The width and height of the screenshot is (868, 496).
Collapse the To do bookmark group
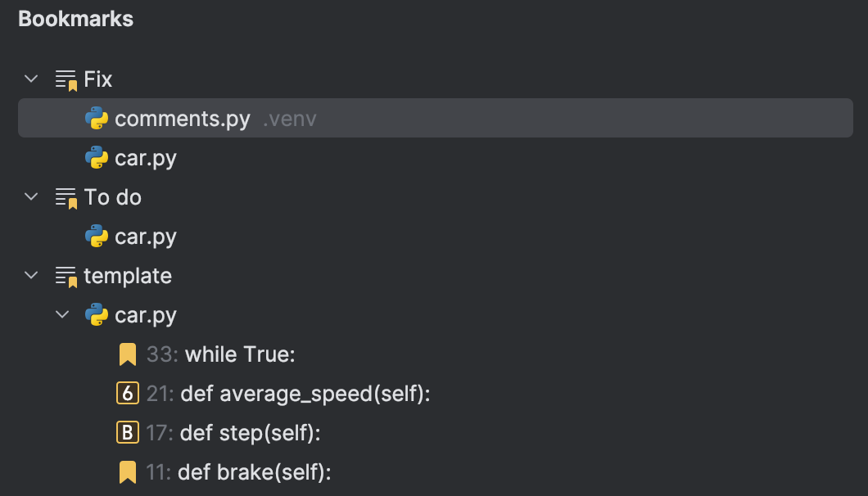click(31, 196)
